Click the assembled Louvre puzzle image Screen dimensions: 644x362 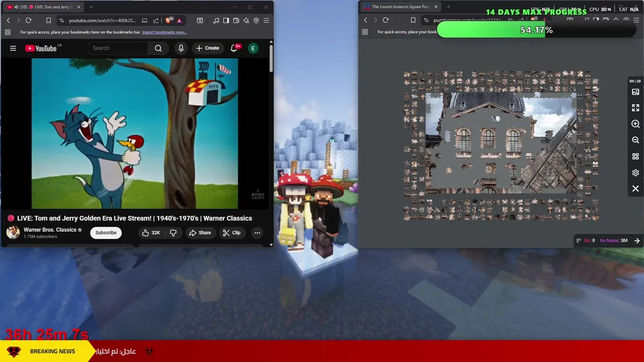[x=501, y=143]
